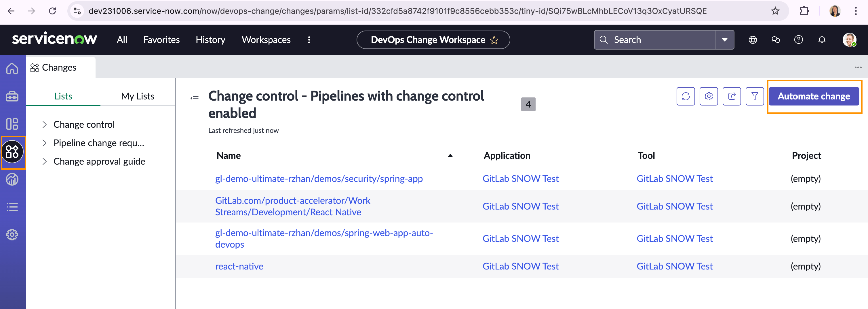Open the Workspaces menu in the top bar

click(x=266, y=39)
